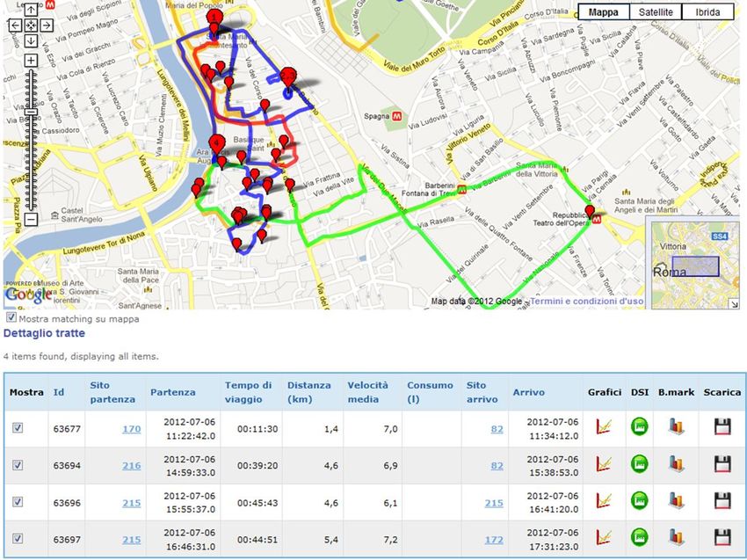Open arrival site link 172
Screen dimensions: 747x560
coord(494,540)
